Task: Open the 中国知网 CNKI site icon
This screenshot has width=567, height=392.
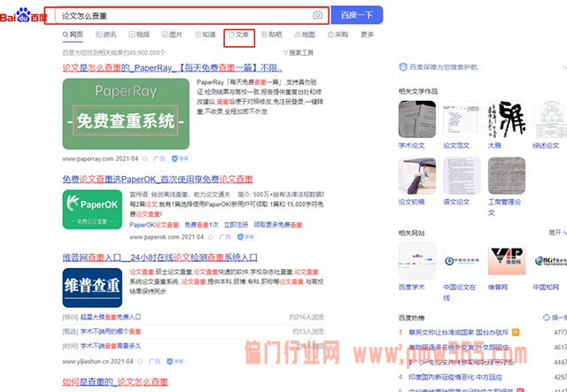Action: [x=550, y=261]
